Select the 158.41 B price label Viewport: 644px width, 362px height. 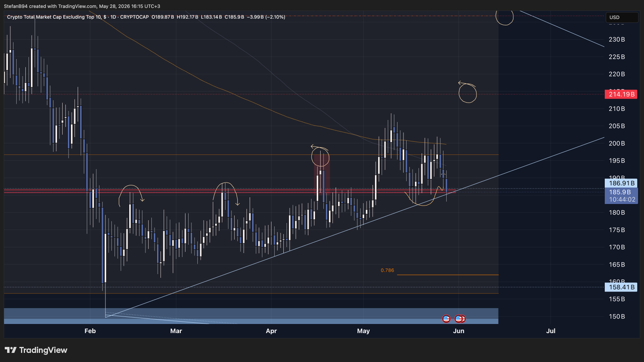[x=621, y=287]
